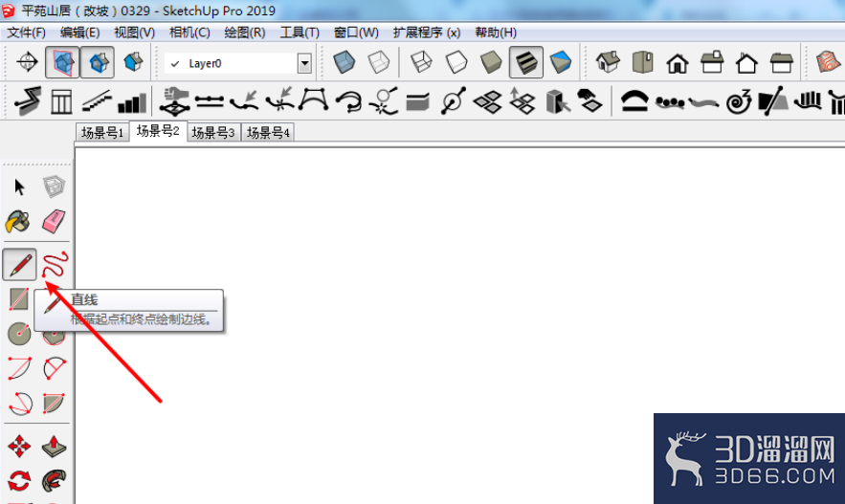This screenshot has width=845, height=504.
Task: Choose the 3-Point Arc tool
Action: coord(20,403)
